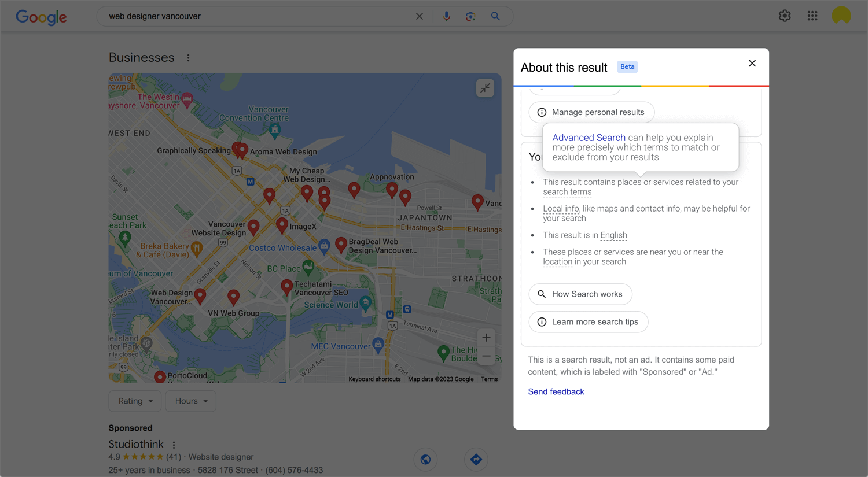Screen dimensions: 868x477
Task: Click the MEC Vancouver map marker
Action: [378, 344]
